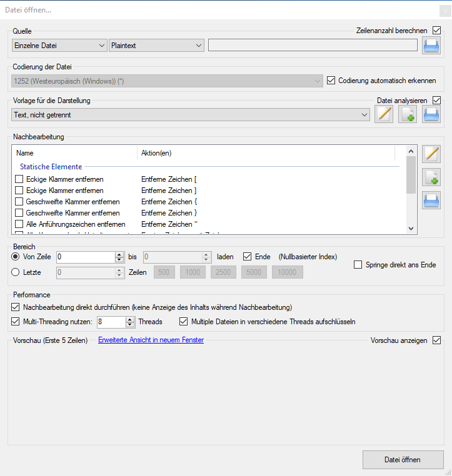The height and width of the screenshot is (476, 452).
Task: Click the Von Zeile number input field
Action: point(86,257)
